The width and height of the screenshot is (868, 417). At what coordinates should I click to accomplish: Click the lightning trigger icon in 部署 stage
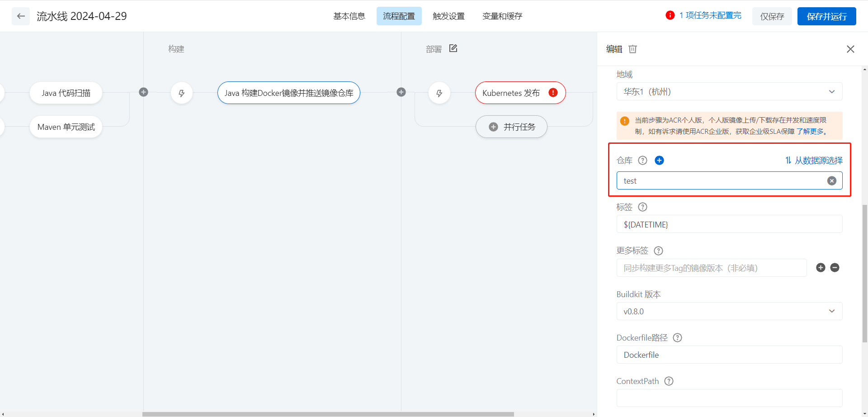[x=439, y=93]
